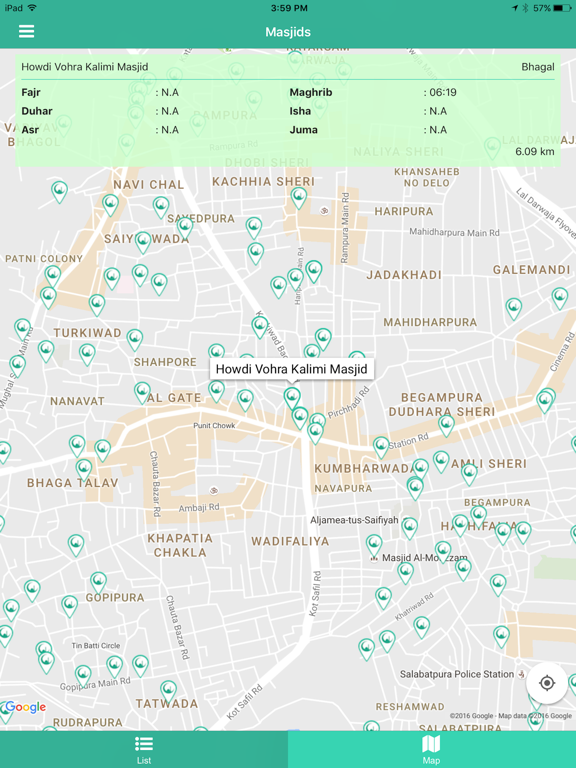Tap the Masjids header title
This screenshot has height=768, width=576.
pos(288,32)
